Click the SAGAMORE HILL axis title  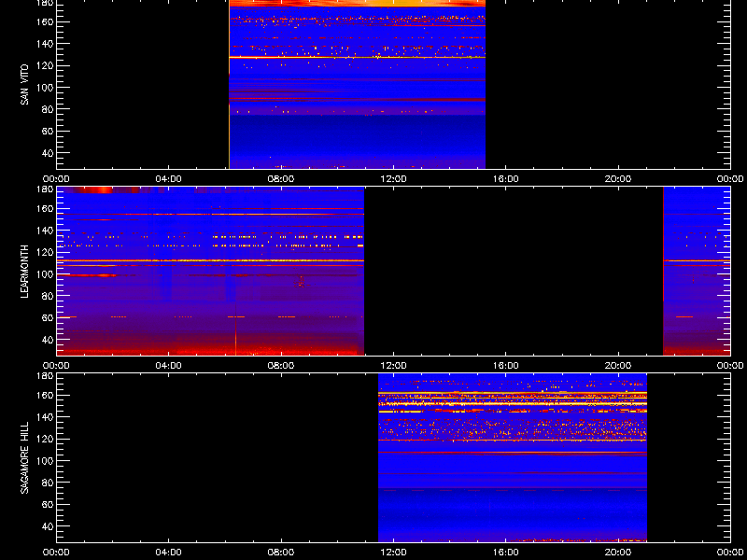[x=25, y=457]
